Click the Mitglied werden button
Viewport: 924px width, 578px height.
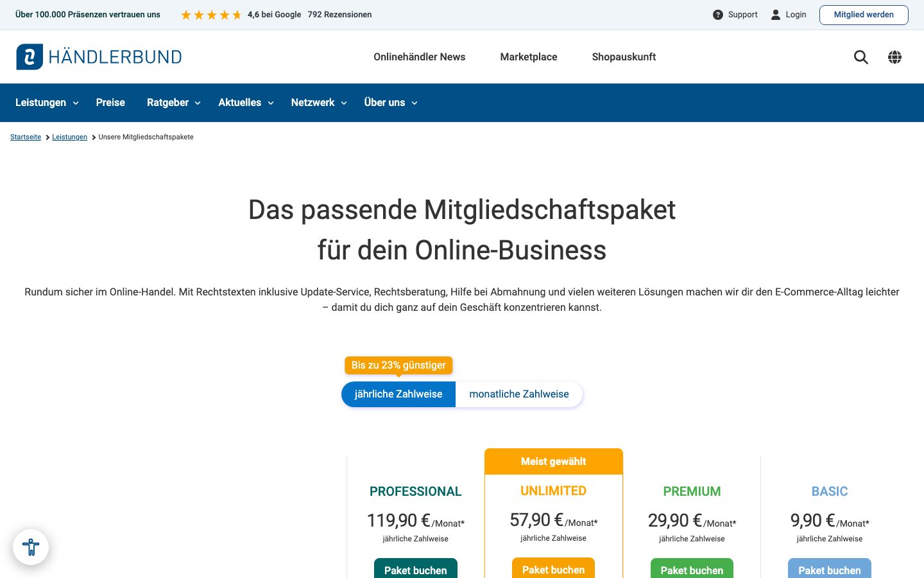point(864,15)
